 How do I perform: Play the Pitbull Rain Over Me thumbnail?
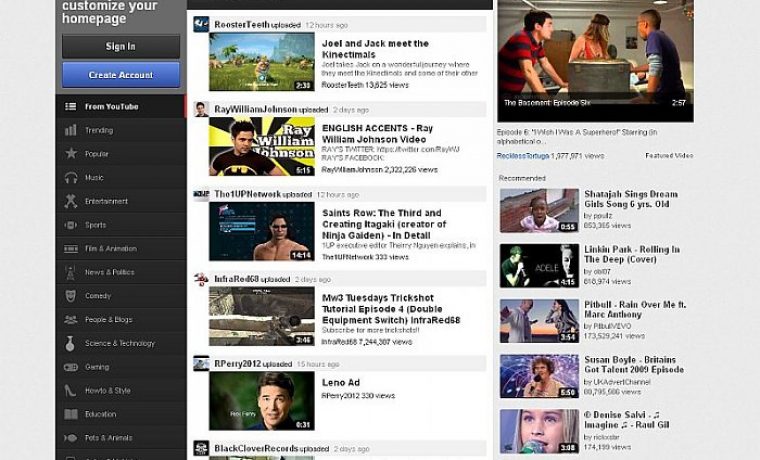click(x=539, y=321)
